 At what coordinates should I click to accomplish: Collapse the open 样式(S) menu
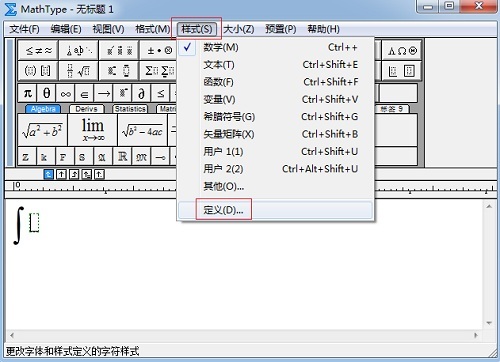(197, 29)
